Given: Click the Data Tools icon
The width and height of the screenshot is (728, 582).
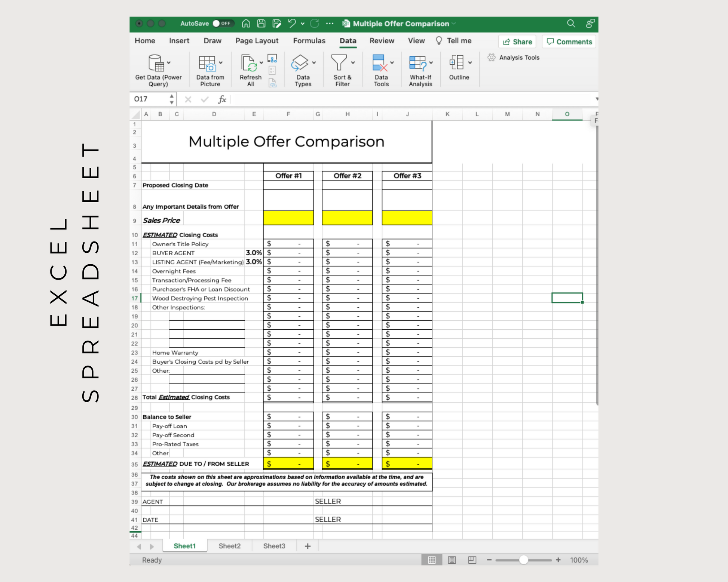Looking at the screenshot, I should pos(379,63).
